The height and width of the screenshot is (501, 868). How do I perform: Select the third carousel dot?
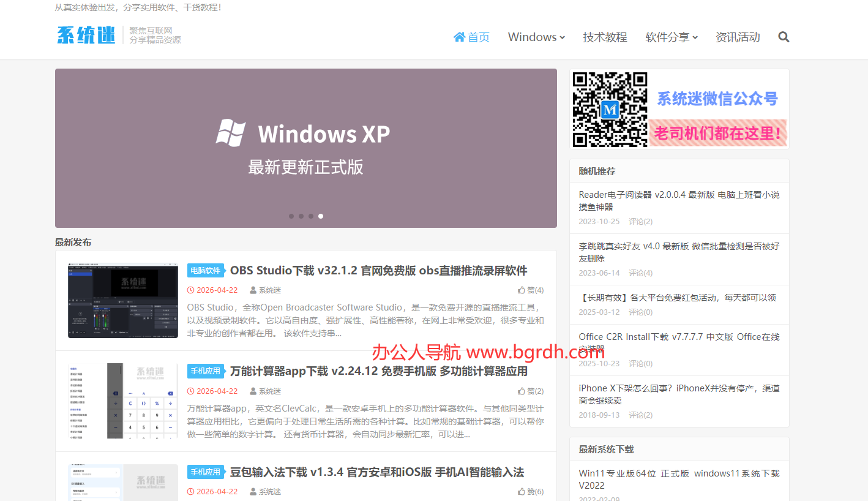point(311,216)
